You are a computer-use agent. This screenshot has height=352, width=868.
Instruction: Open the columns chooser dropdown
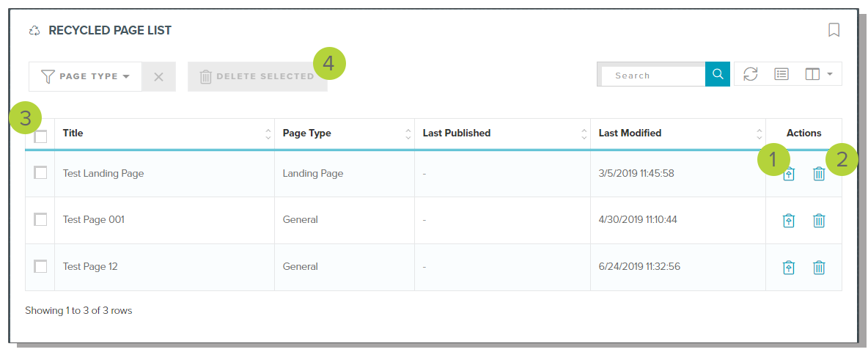[x=818, y=74]
